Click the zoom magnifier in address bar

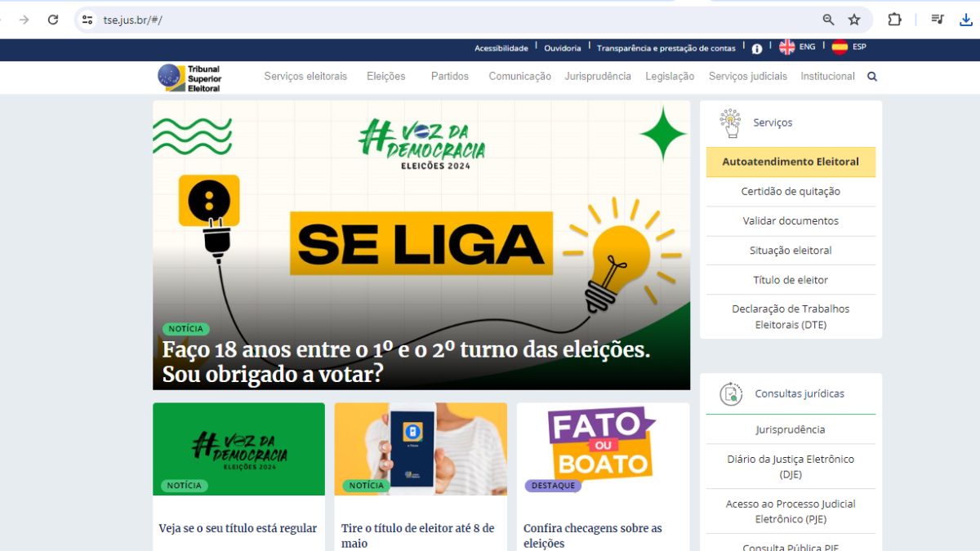click(x=828, y=20)
